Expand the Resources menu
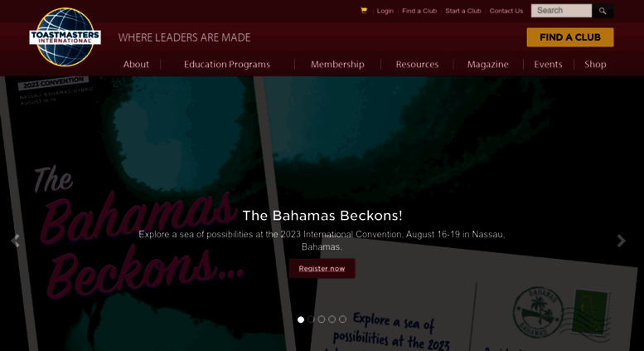 coord(417,64)
